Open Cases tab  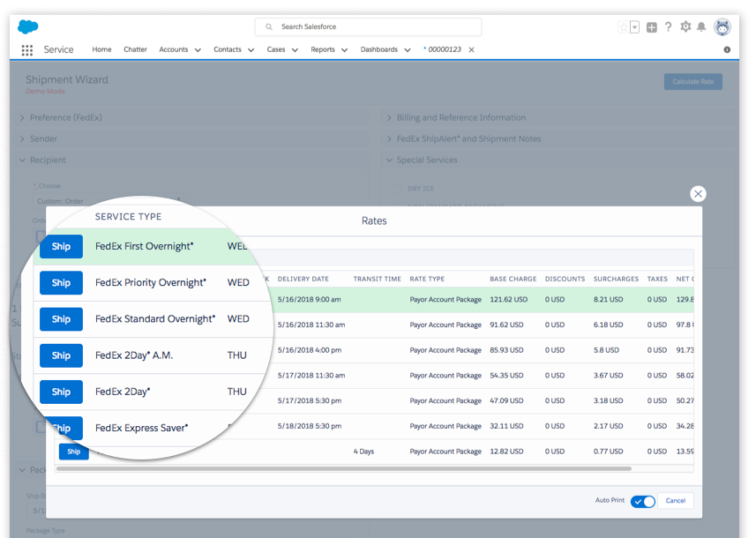[x=276, y=49]
